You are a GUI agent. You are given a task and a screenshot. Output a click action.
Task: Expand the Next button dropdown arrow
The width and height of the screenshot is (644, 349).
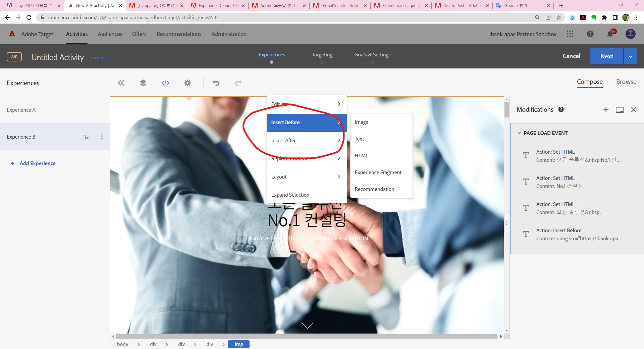630,56
